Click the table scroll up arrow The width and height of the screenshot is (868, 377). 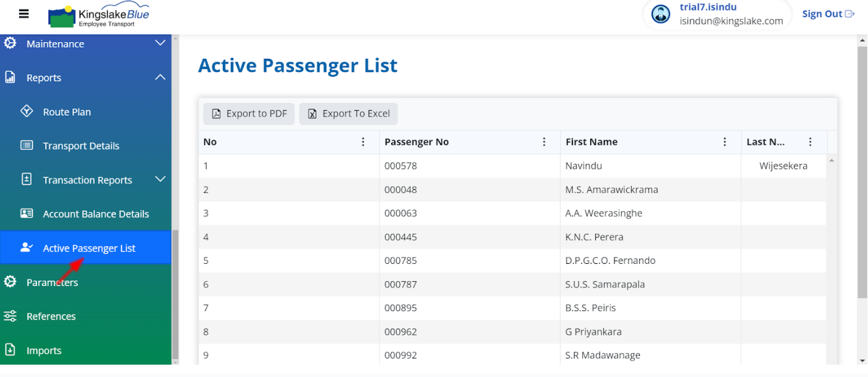(x=831, y=161)
